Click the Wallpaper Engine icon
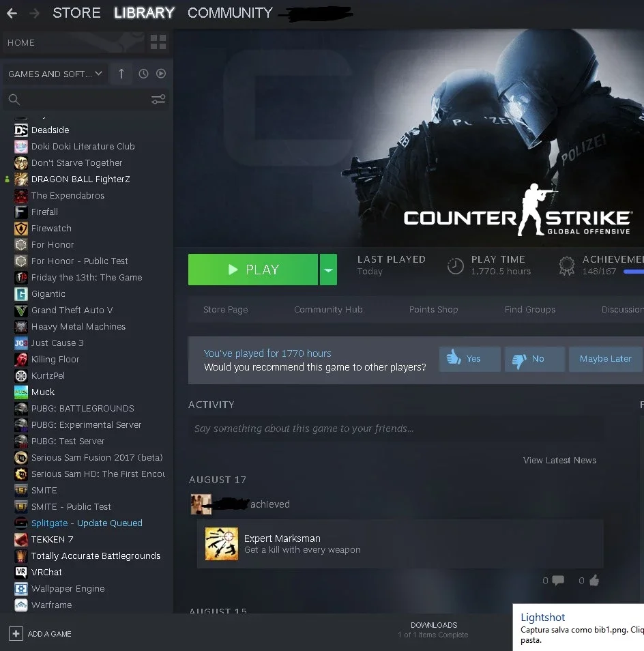 (21, 589)
